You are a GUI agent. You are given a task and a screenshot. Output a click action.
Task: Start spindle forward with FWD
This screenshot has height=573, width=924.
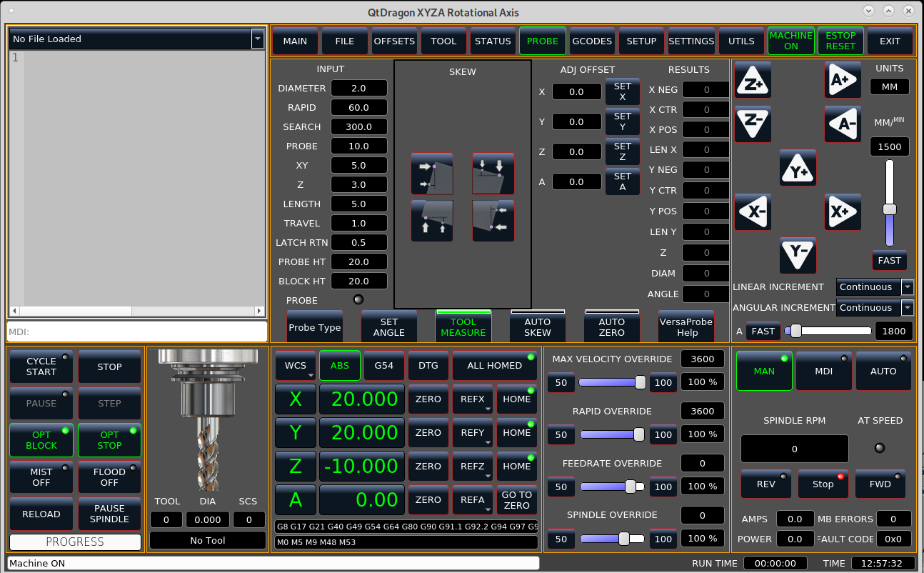tap(880, 484)
